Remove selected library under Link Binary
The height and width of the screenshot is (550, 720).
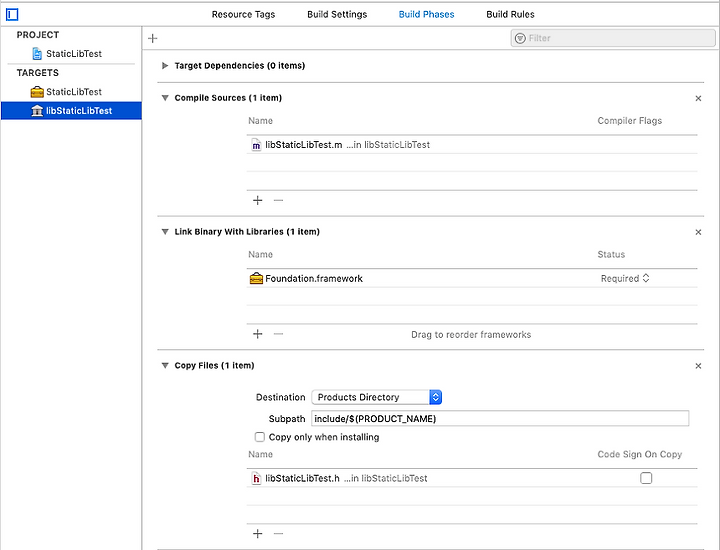[278, 334]
